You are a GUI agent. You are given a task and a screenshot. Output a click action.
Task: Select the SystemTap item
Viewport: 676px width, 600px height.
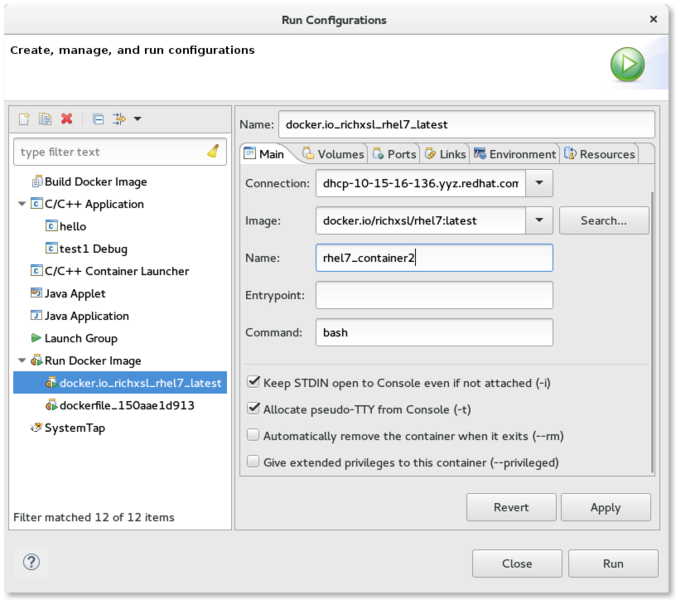pyautogui.click(x=75, y=428)
